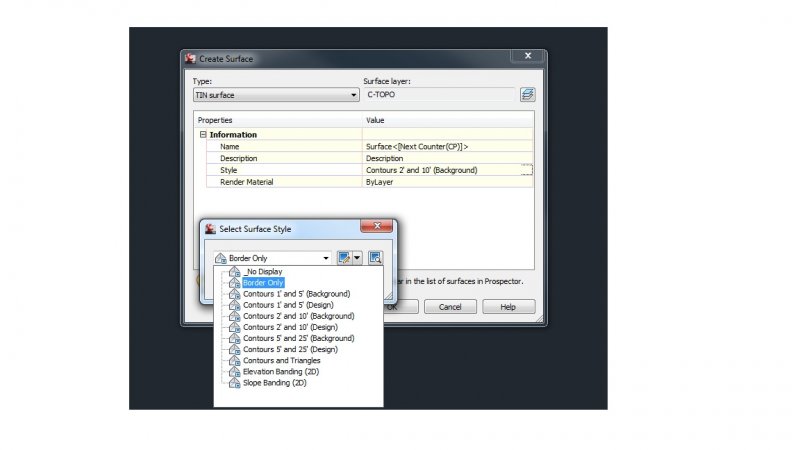Click the Surface layer field C-TOPO
Viewport: 800px width, 450px height.
(x=439, y=94)
